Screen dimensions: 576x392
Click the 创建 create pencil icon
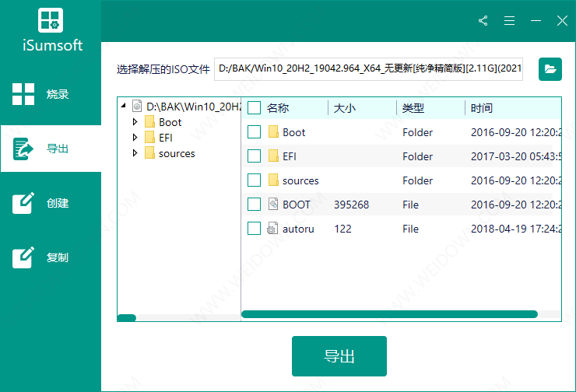(x=23, y=203)
